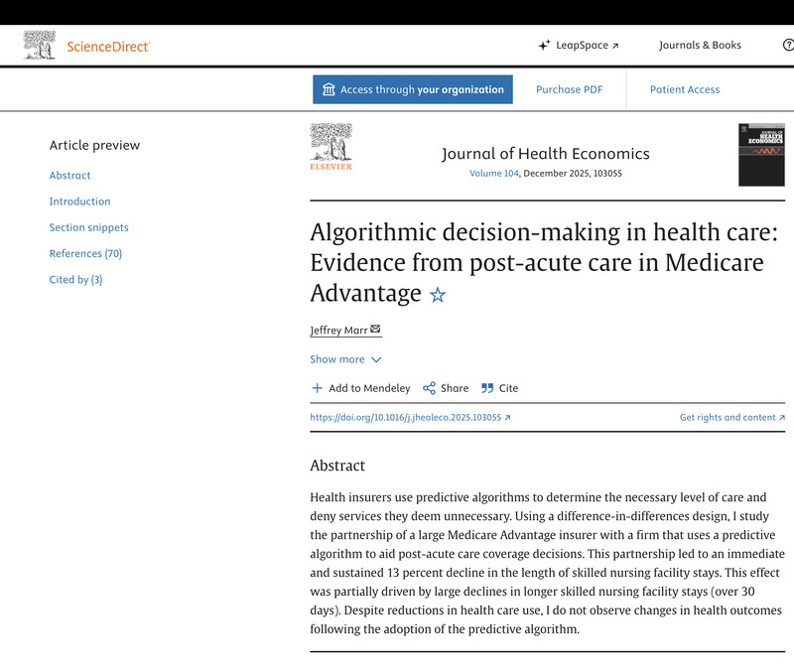The height and width of the screenshot is (672, 794).
Task: Click the LeapSpace sparkle icon
Action: coord(544,45)
